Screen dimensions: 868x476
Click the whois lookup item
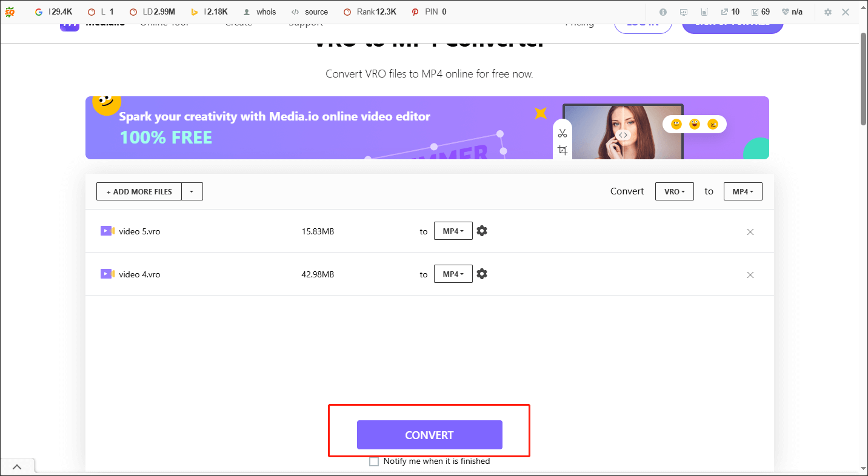259,12
